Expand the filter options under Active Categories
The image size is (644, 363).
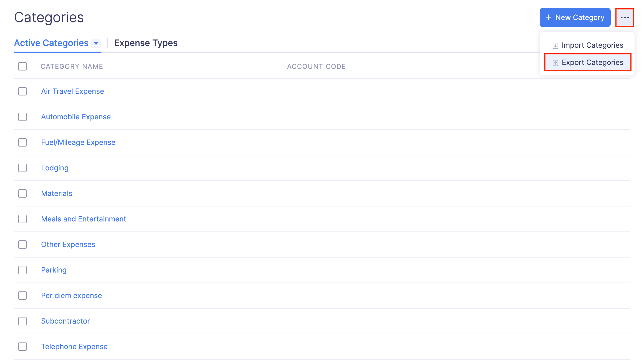click(96, 43)
